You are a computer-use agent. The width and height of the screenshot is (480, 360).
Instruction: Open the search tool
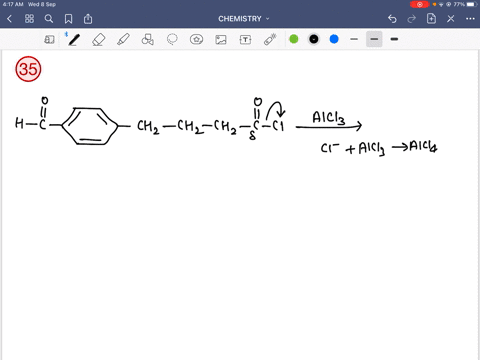49,19
